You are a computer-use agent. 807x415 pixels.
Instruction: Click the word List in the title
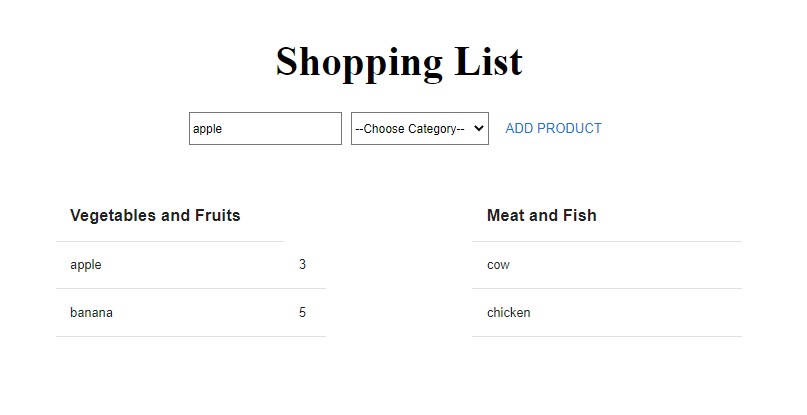pyautogui.click(x=488, y=61)
